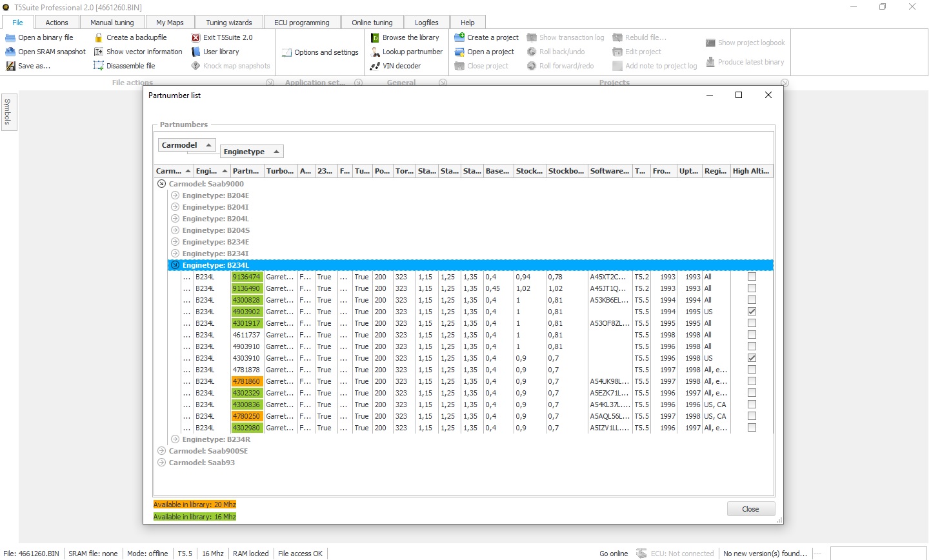Toggle High Altitude checkbox for partnumber 4611737
Screen dimensions: 931x560
[x=752, y=335]
